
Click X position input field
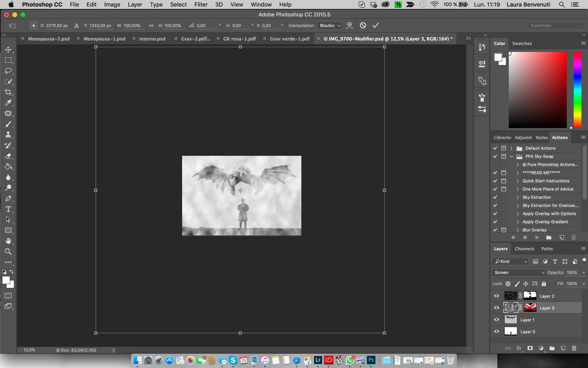57,26
